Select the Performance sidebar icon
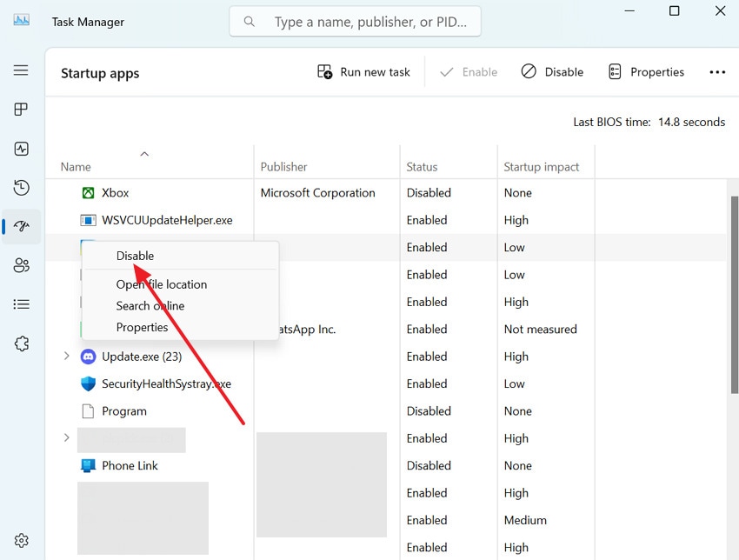 [x=21, y=148]
